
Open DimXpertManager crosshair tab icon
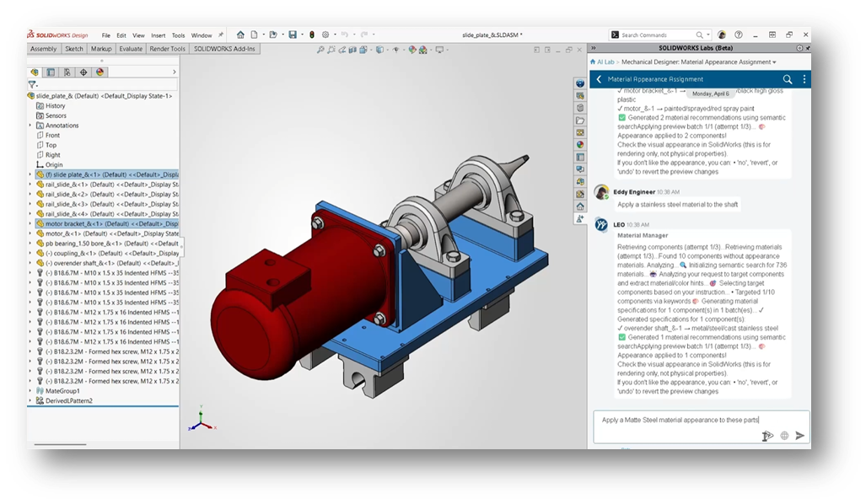(83, 72)
